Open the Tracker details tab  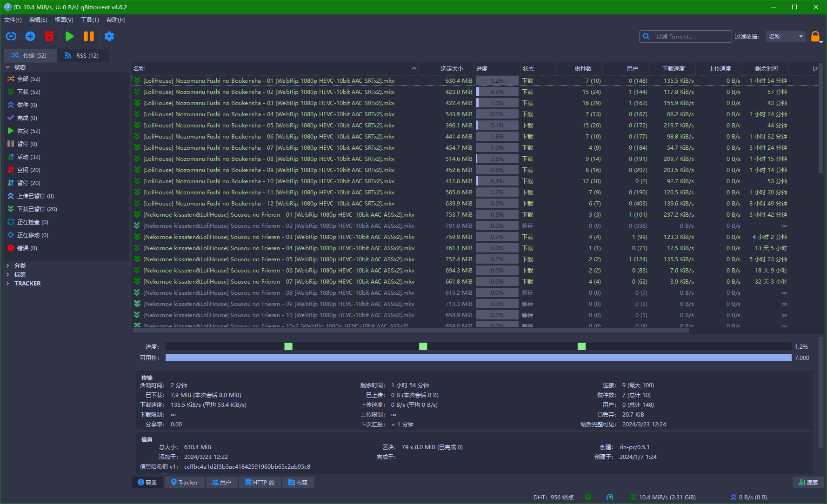coord(185,482)
